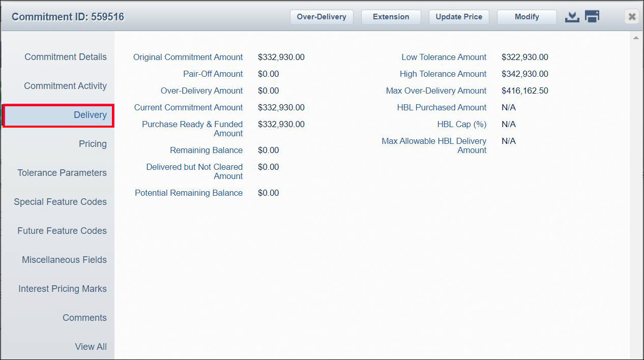This screenshot has height=360, width=644.
Task: Switch to the Pricing section
Action: click(x=93, y=144)
